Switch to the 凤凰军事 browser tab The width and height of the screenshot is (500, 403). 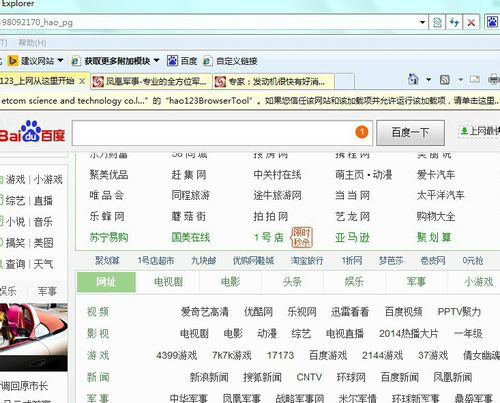(x=151, y=81)
